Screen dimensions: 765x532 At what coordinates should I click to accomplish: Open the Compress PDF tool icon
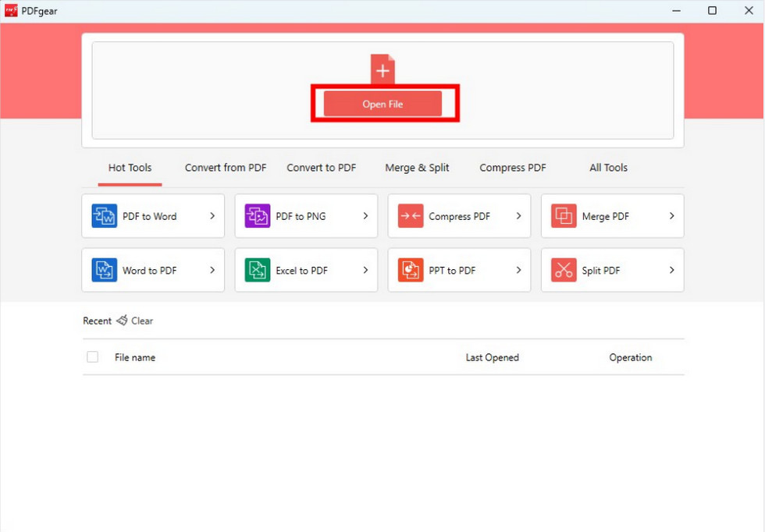410,216
